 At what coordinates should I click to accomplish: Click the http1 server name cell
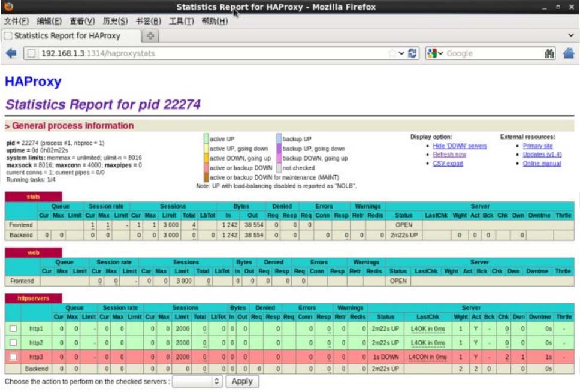click(x=36, y=328)
